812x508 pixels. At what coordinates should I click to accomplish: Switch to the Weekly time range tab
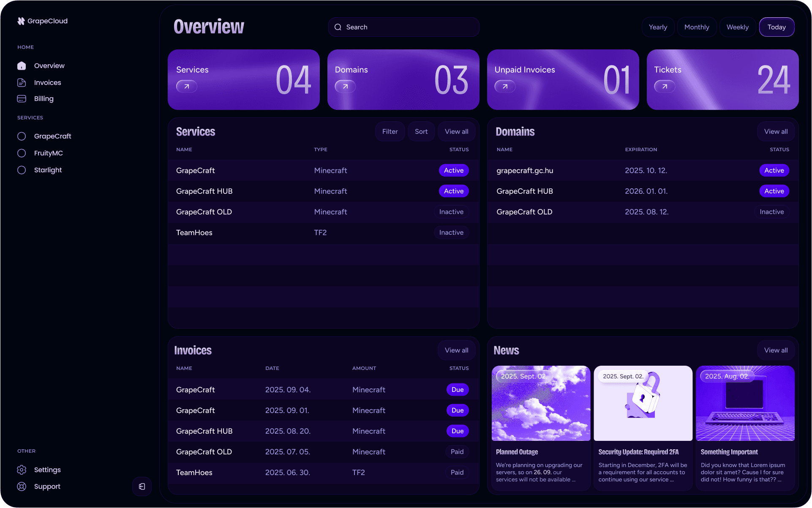tap(737, 27)
